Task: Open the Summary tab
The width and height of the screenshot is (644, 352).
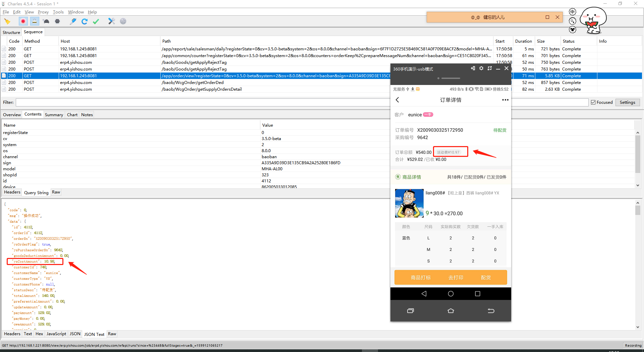Action: tap(54, 115)
